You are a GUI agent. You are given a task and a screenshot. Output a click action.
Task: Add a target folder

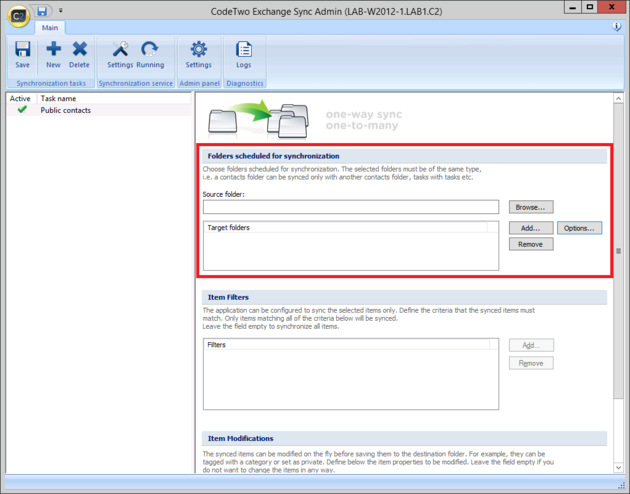(531, 228)
